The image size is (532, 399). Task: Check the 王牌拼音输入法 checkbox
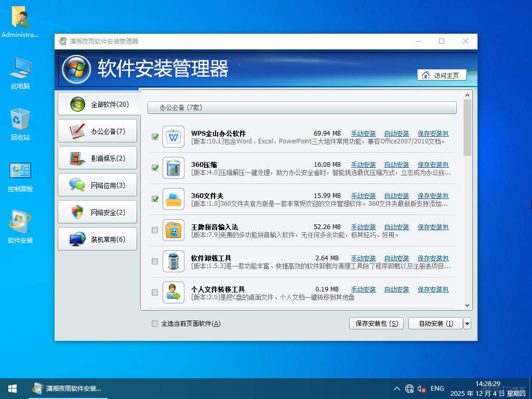coord(154,230)
